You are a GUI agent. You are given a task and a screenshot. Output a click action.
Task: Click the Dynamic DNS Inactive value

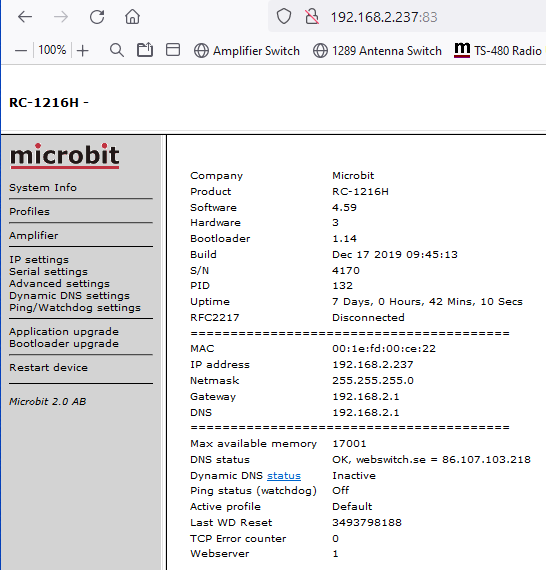click(x=354, y=475)
